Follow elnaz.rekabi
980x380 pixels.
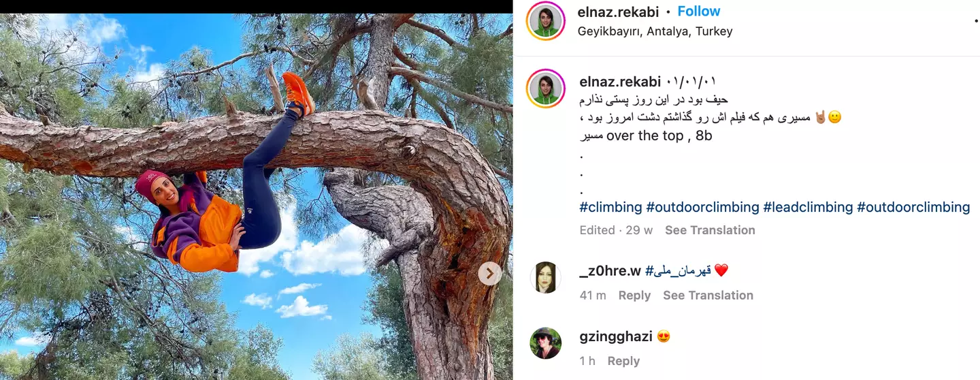pyautogui.click(x=699, y=12)
